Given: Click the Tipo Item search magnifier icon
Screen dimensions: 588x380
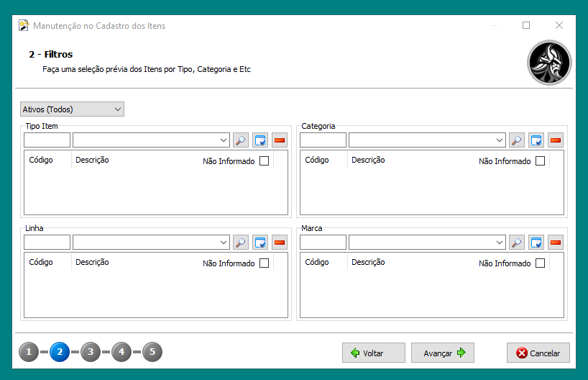Looking at the screenshot, I should 241,140.
